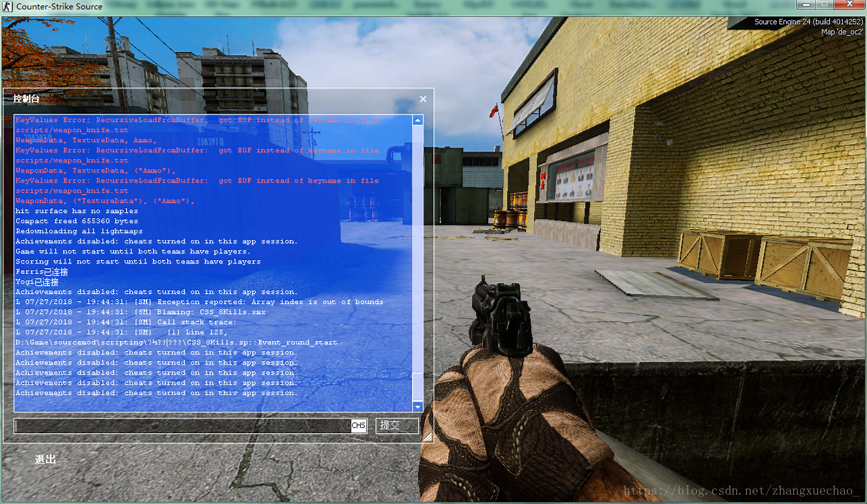Click the console scrollbar up arrow
Image resolution: width=867 pixels, height=504 pixels.
click(417, 120)
